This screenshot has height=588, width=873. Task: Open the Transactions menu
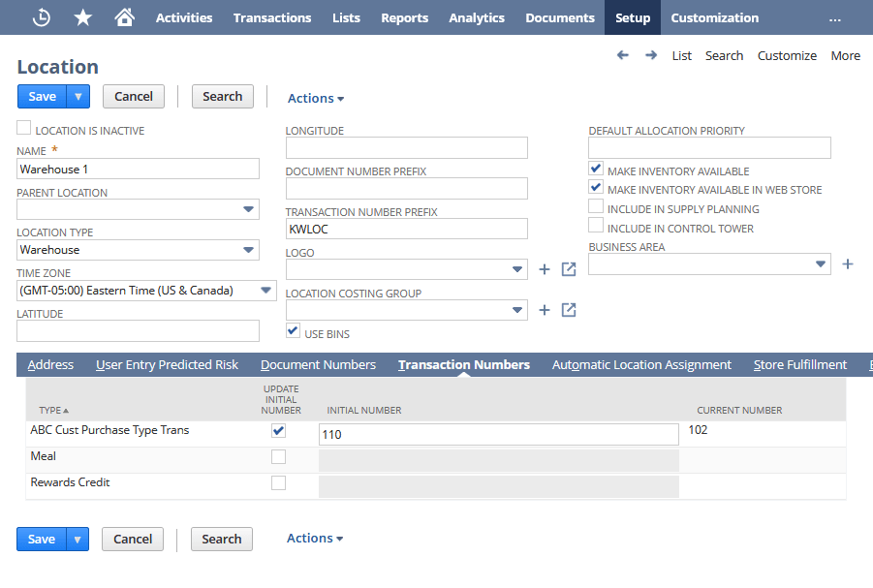(272, 17)
